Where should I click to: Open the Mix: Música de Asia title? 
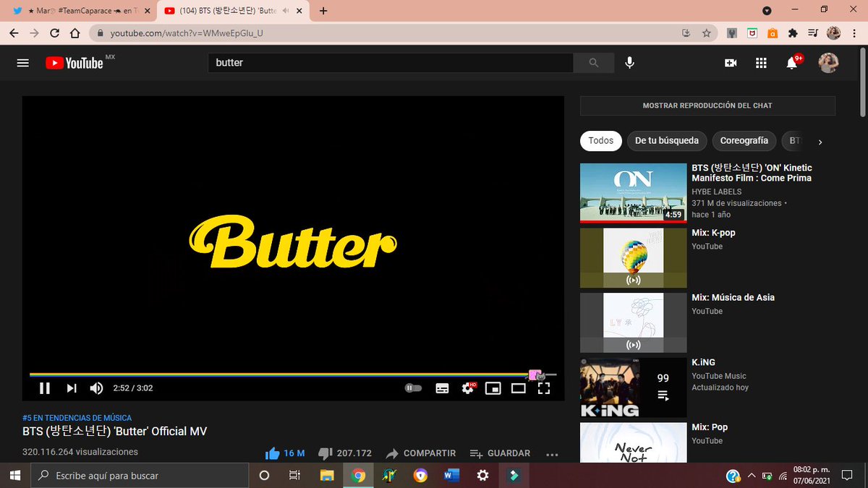pos(733,297)
